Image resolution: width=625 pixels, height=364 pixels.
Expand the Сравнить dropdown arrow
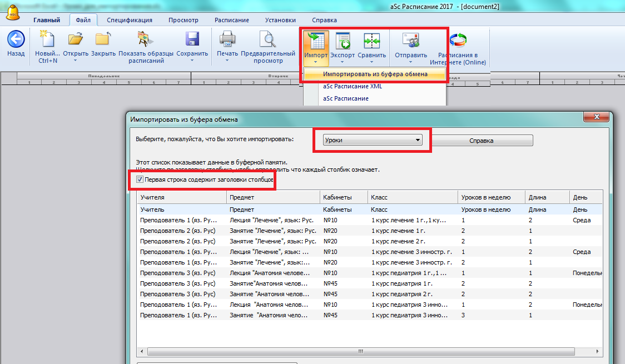coord(371,62)
